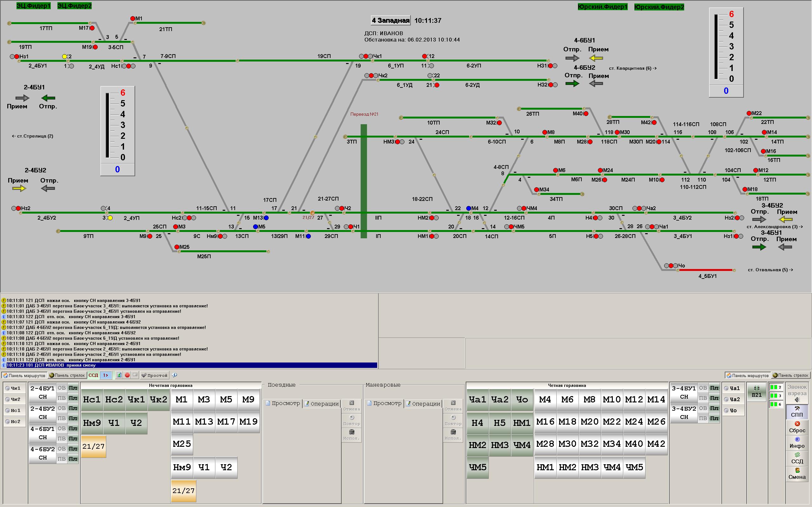
Task: Select the Чк1 radio indicator
Action: point(13,388)
